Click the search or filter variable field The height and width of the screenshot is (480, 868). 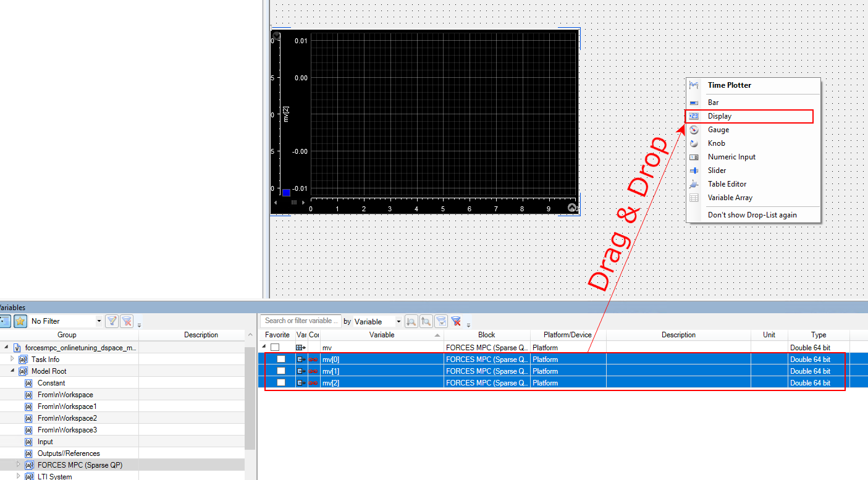(301, 321)
